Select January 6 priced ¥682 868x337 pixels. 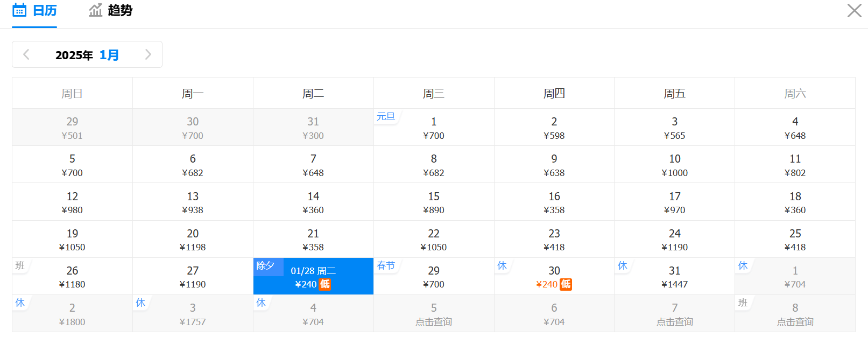(x=193, y=165)
